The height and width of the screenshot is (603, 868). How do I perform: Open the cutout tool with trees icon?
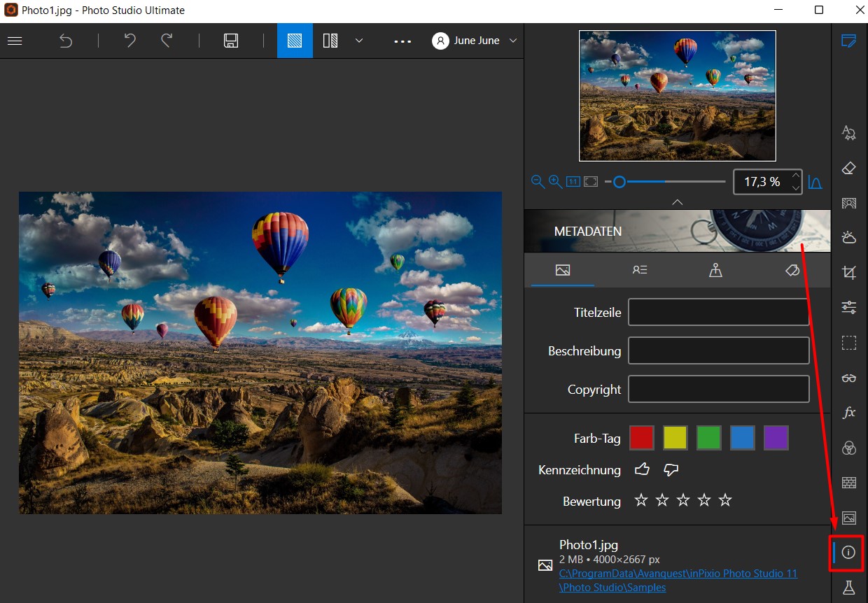(x=849, y=133)
